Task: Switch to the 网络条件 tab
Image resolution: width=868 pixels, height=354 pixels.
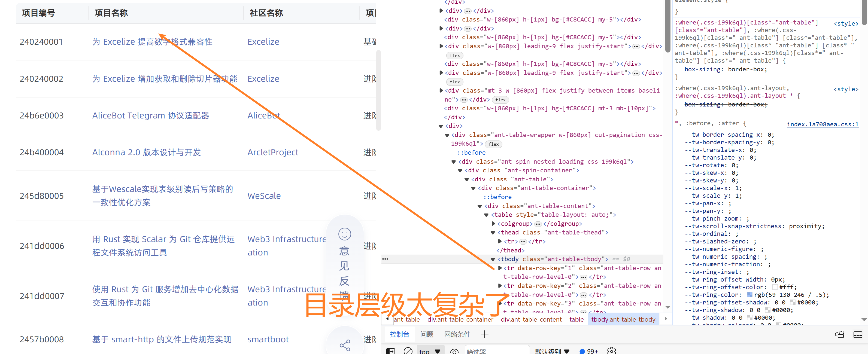Action: click(x=457, y=334)
